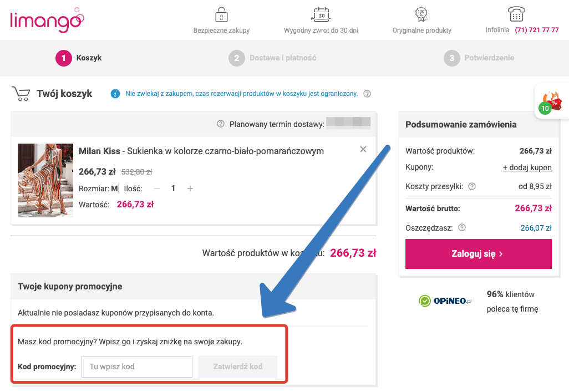Click the Bezpieczne zakupy padlock icon
This screenshot has height=392, width=569.
221,14
